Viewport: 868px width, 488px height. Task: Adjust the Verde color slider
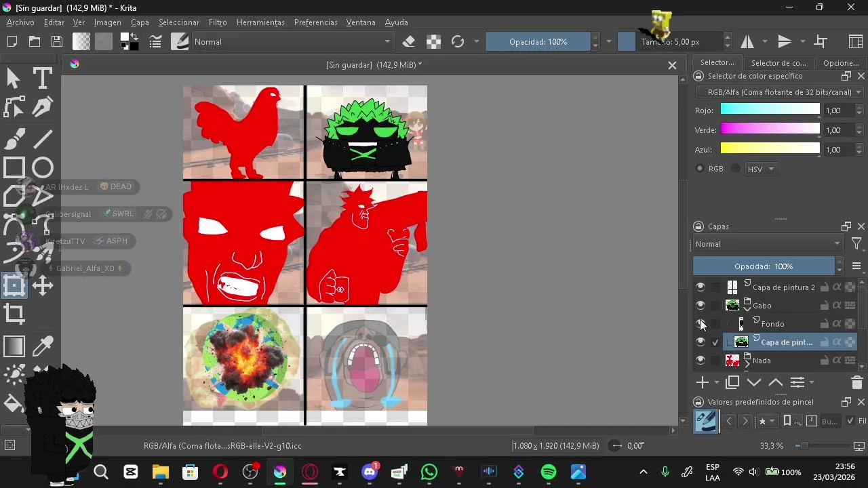770,129
